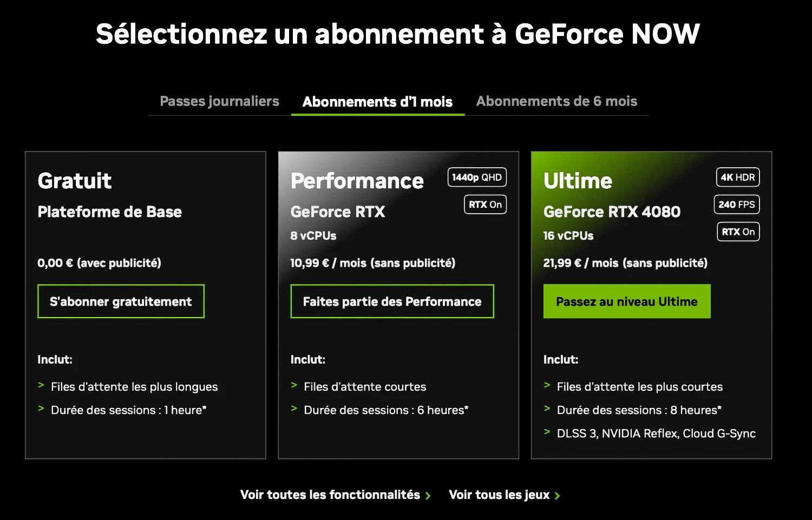Click S'abonner gratuitement button
The width and height of the screenshot is (812, 520).
coord(121,301)
